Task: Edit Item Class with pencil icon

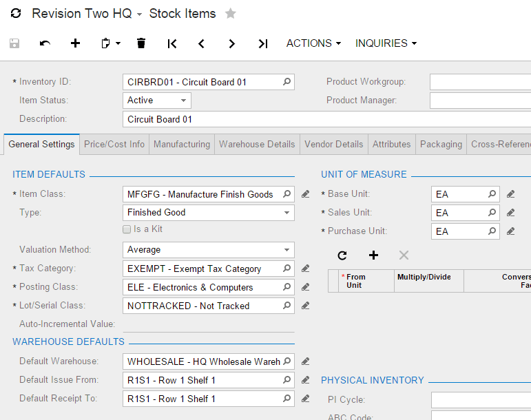Action: [x=306, y=194]
